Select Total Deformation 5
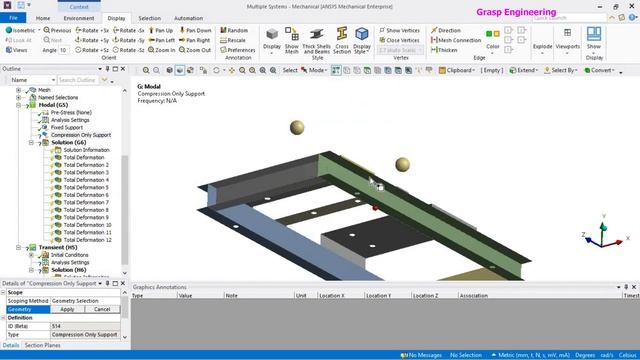This screenshot has height=360, width=640. 86,187
